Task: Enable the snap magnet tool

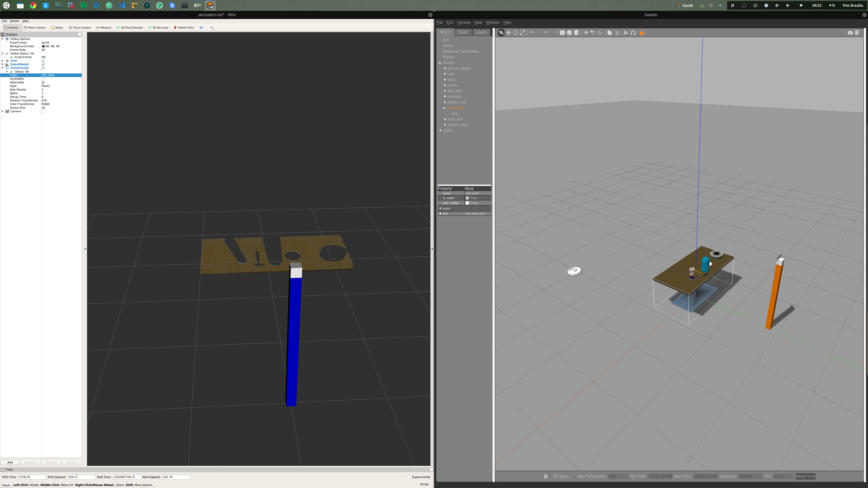Action: tap(633, 33)
